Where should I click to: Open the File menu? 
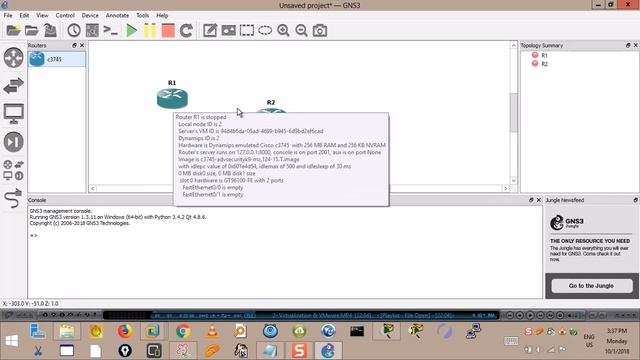click(x=8, y=15)
